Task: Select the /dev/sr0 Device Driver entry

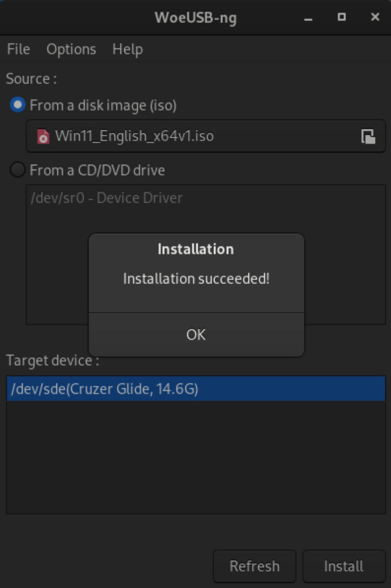Action: (107, 197)
